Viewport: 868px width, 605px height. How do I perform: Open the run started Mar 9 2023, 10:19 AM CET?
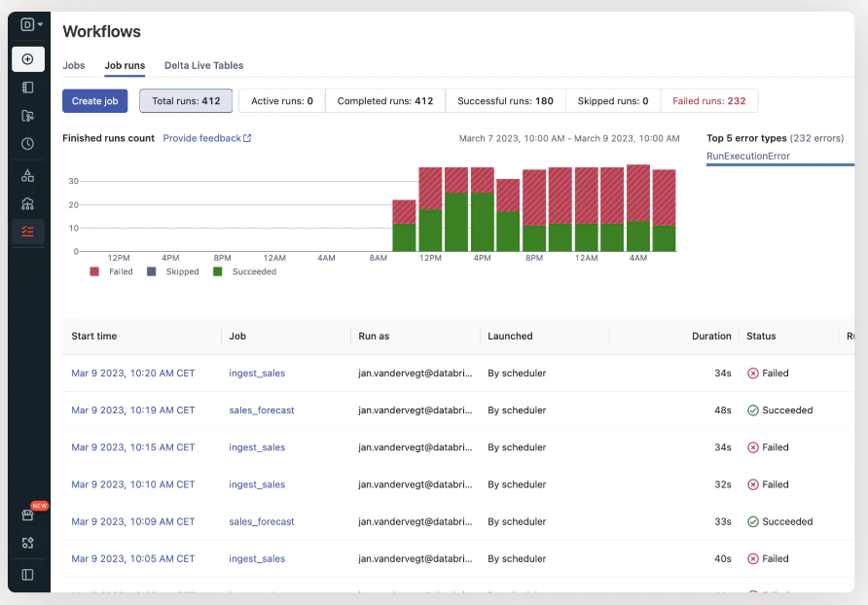133,410
